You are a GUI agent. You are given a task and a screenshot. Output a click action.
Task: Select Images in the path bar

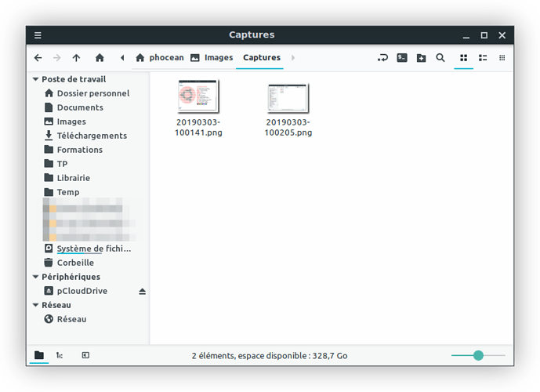tap(212, 57)
